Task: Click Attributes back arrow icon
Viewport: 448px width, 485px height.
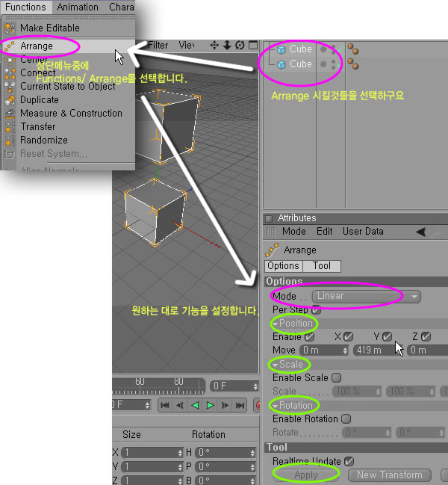Action: [x=421, y=232]
